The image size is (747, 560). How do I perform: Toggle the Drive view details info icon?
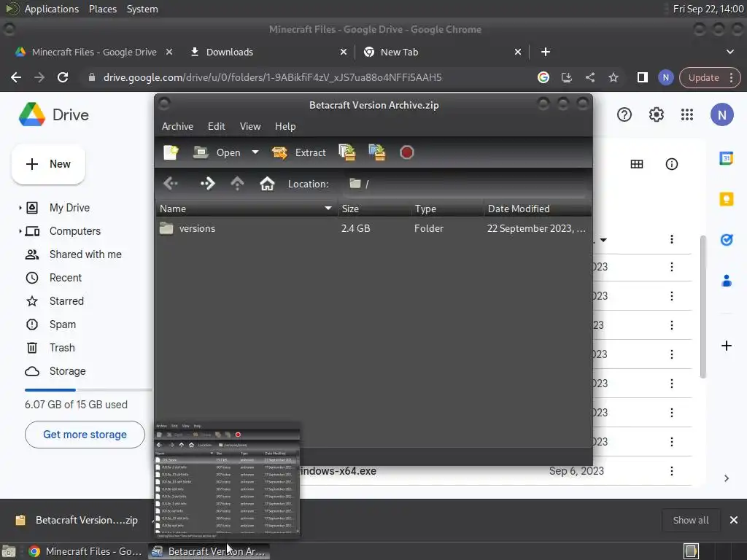click(671, 164)
